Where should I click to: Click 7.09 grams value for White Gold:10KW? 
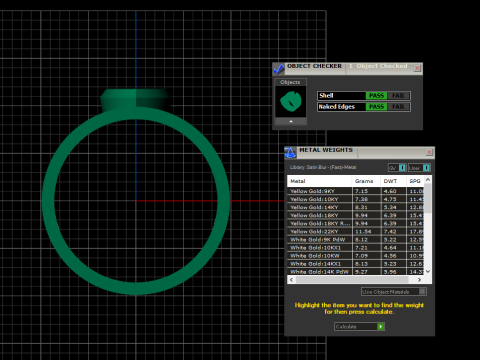point(361,256)
